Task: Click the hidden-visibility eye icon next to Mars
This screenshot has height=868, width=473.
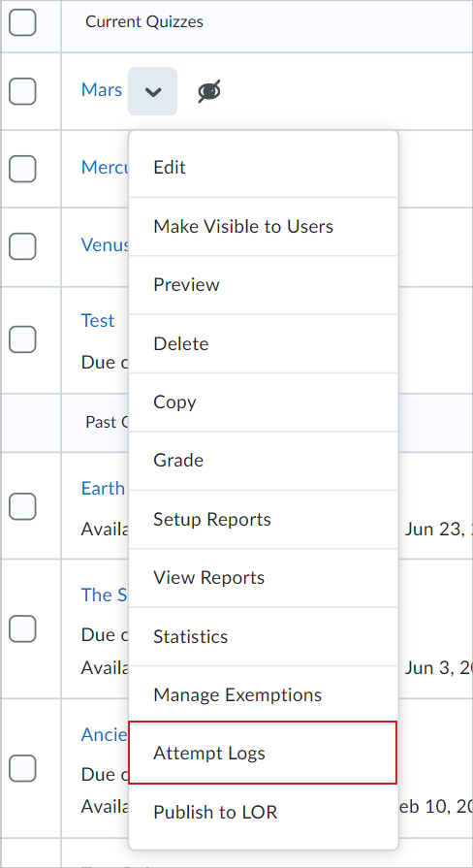Action: point(209,91)
